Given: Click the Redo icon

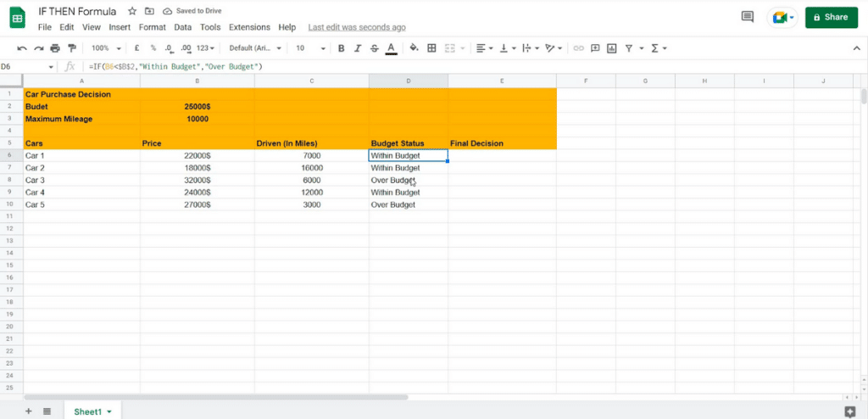Looking at the screenshot, I should 39,48.
